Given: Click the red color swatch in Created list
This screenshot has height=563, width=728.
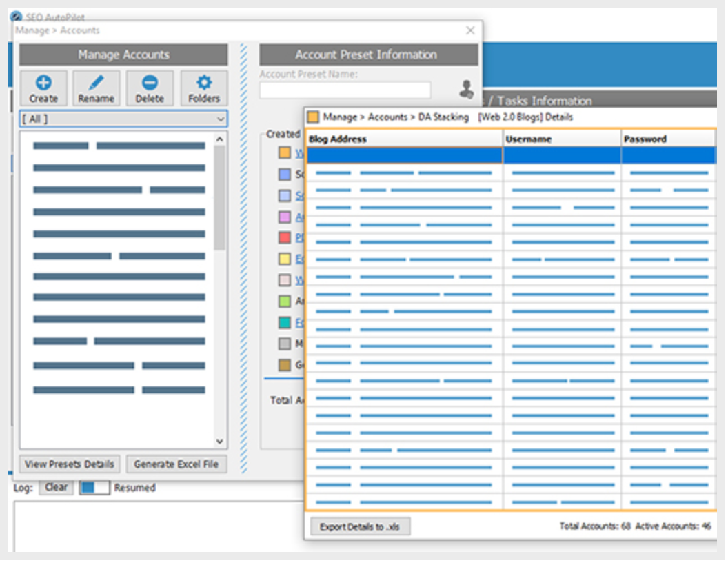Looking at the screenshot, I should (x=285, y=238).
